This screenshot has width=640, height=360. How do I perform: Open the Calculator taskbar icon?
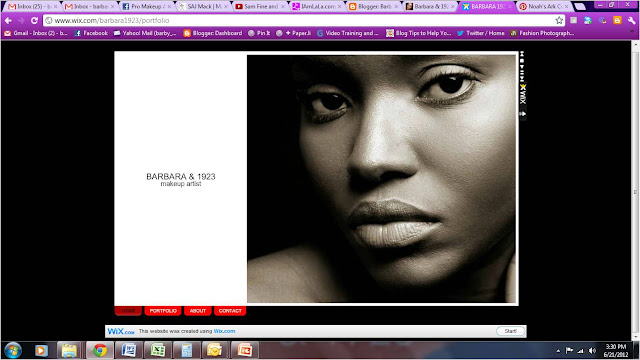[187, 350]
